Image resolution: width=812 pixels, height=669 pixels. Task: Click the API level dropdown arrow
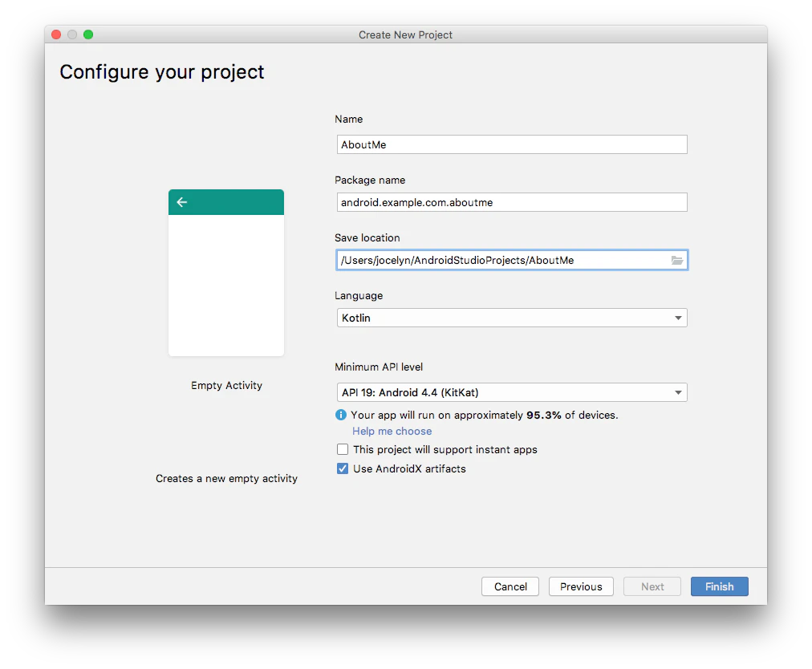pyautogui.click(x=678, y=392)
